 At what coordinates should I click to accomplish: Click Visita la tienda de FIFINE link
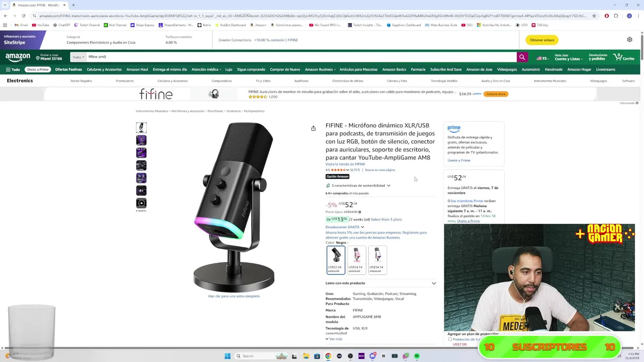[345, 164]
